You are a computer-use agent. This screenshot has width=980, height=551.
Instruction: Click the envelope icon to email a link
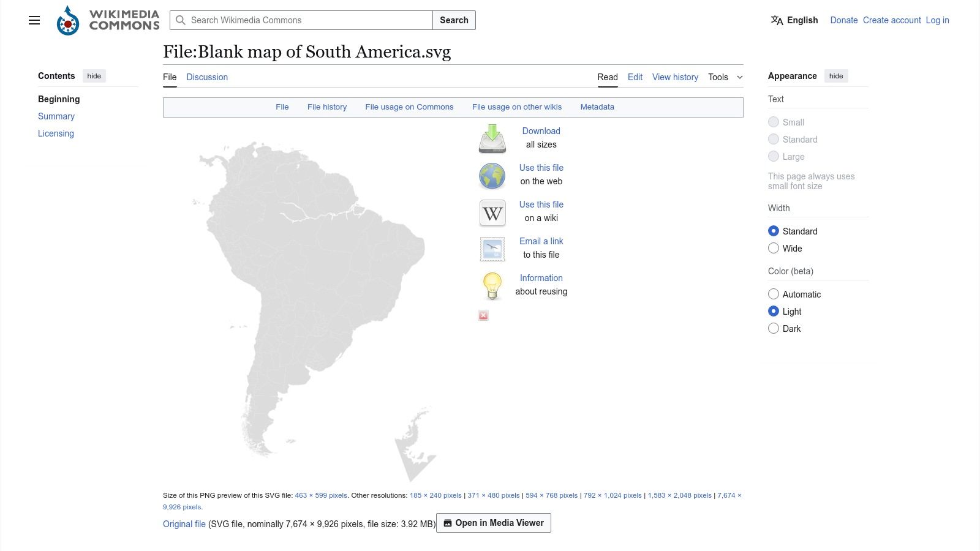[492, 249]
